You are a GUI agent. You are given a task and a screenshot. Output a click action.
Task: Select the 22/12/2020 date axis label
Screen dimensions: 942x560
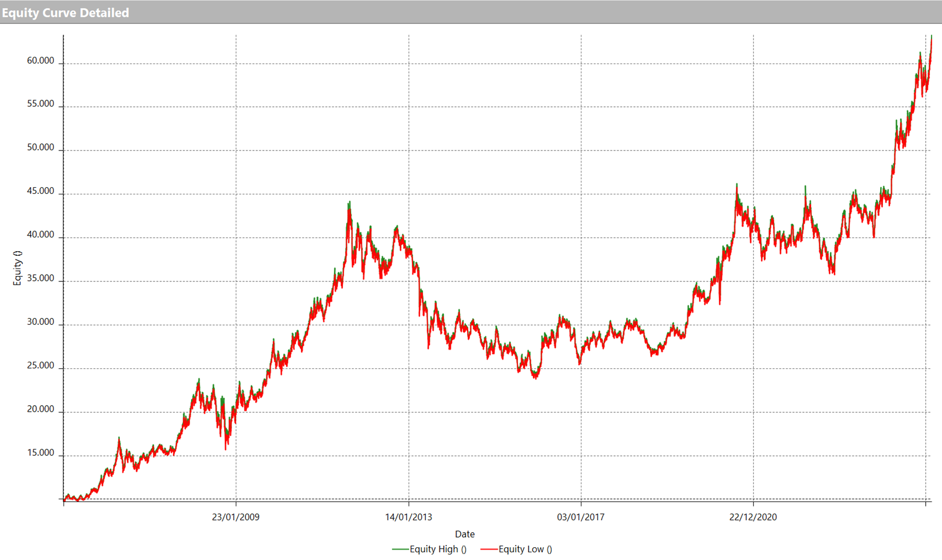[753, 517]
